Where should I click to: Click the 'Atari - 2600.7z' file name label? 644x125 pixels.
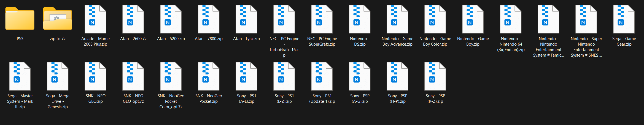[133, 39]
